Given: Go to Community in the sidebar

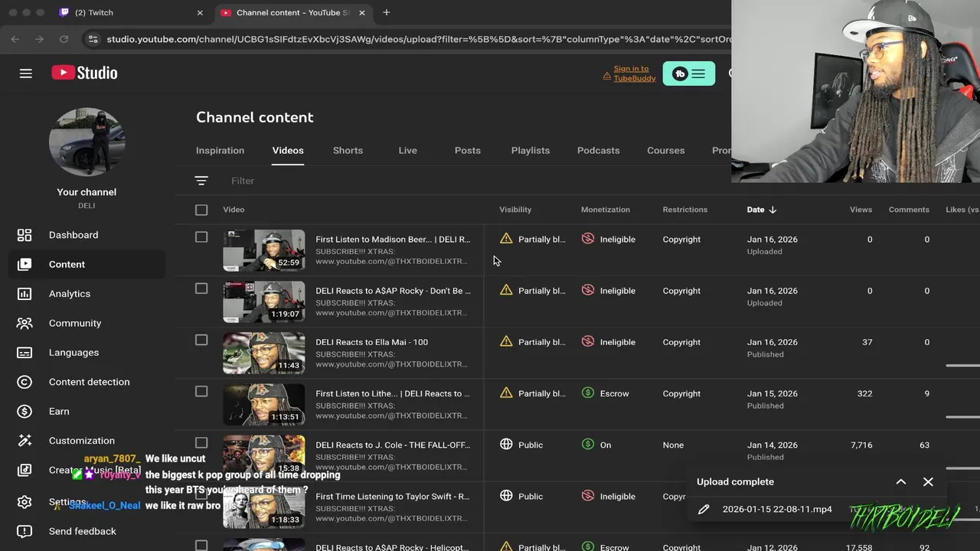Looking at the screenshot, I should pyautogui.click(x=75, y=323).
